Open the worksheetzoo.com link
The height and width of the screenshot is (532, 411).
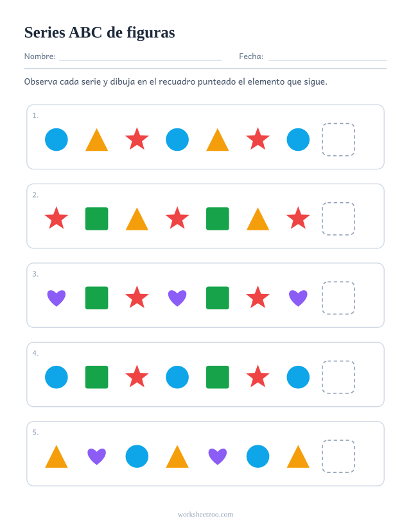click(x=205, y=515)
